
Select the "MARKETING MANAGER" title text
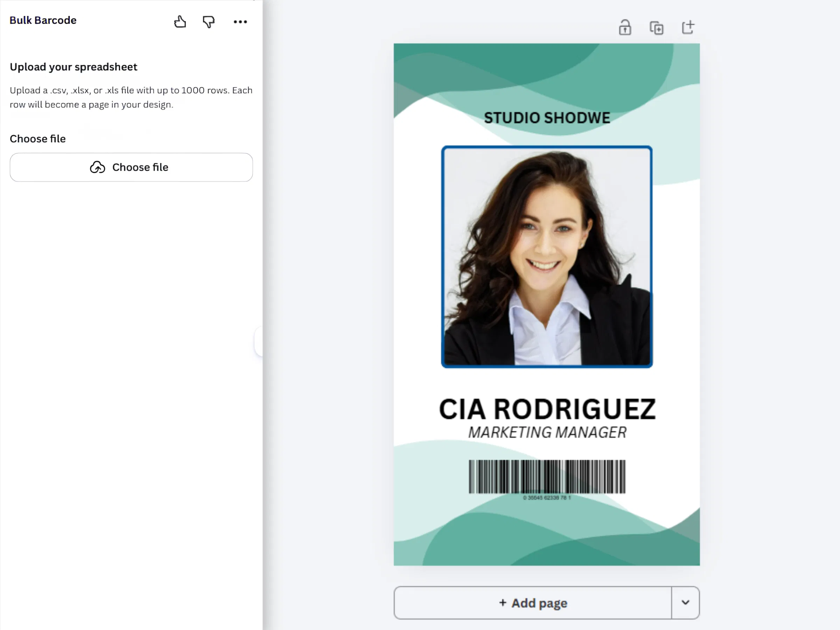pyautogui.click(x=547, y=433)
